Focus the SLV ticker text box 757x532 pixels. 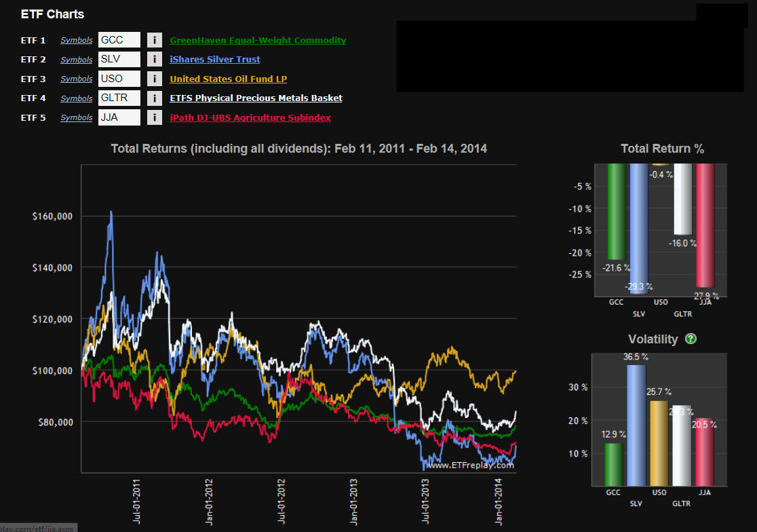119,60
